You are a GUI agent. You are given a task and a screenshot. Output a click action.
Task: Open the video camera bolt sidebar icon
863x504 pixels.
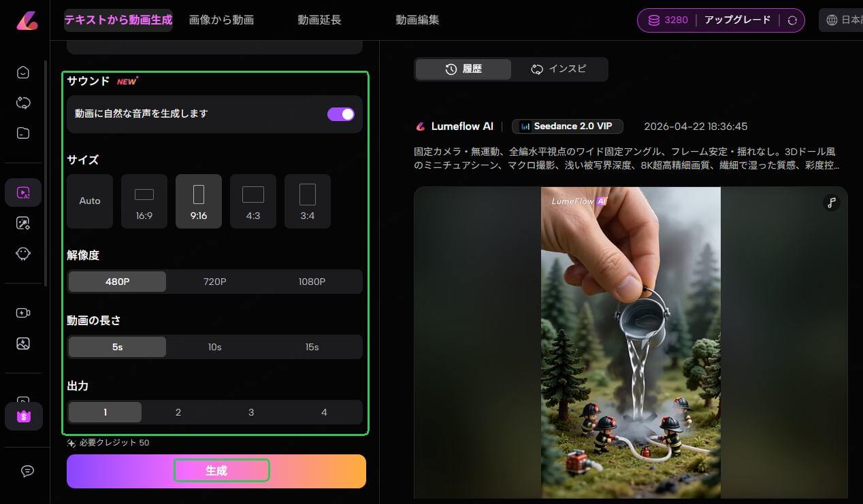(23, 313)
